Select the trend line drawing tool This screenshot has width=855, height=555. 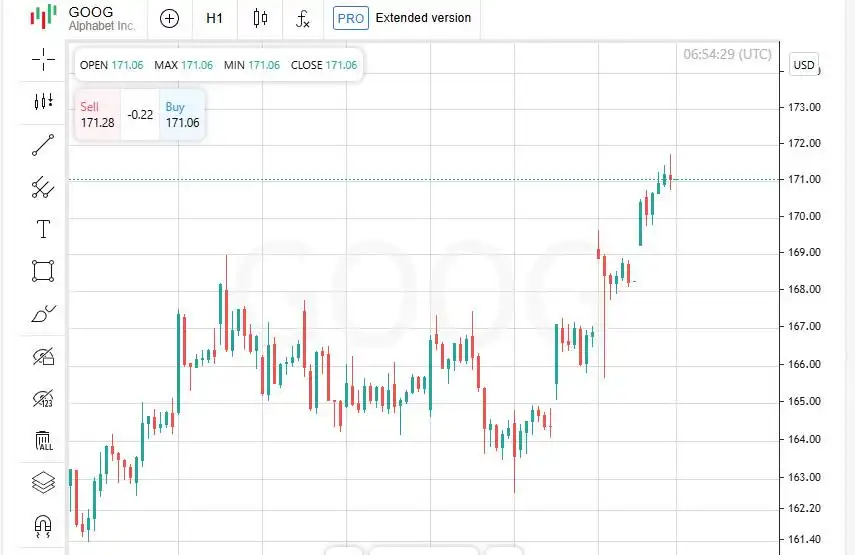click(x=43, y=145)
